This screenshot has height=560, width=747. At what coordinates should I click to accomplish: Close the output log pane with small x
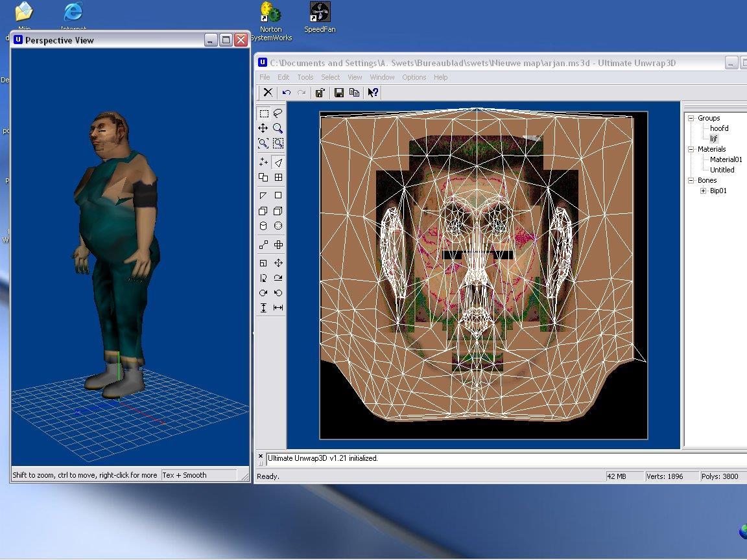click(261, 456)
